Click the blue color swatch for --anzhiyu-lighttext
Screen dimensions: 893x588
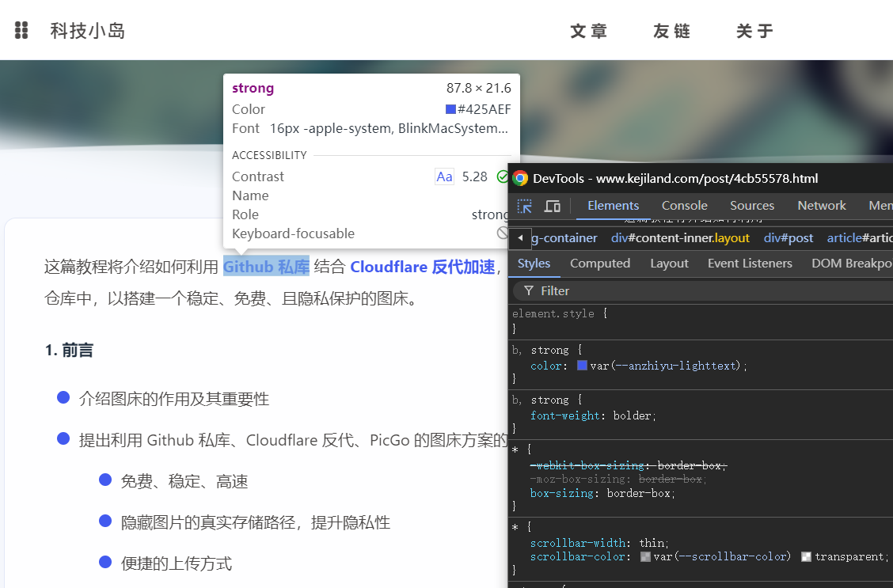582,366
